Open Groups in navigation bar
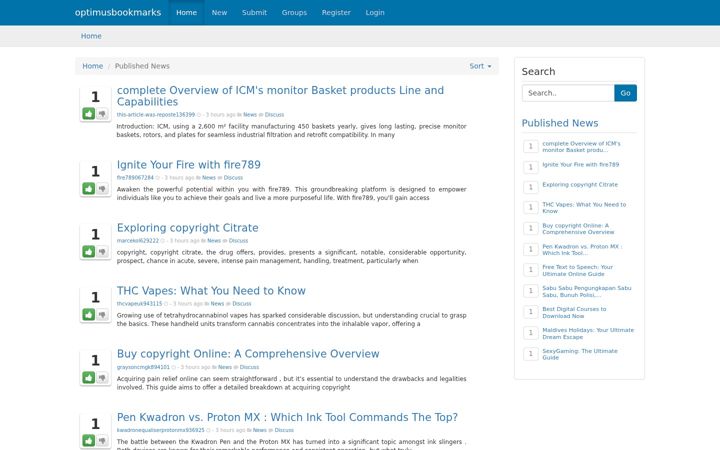This screenshot has height=450, width=720. point(294,12)
